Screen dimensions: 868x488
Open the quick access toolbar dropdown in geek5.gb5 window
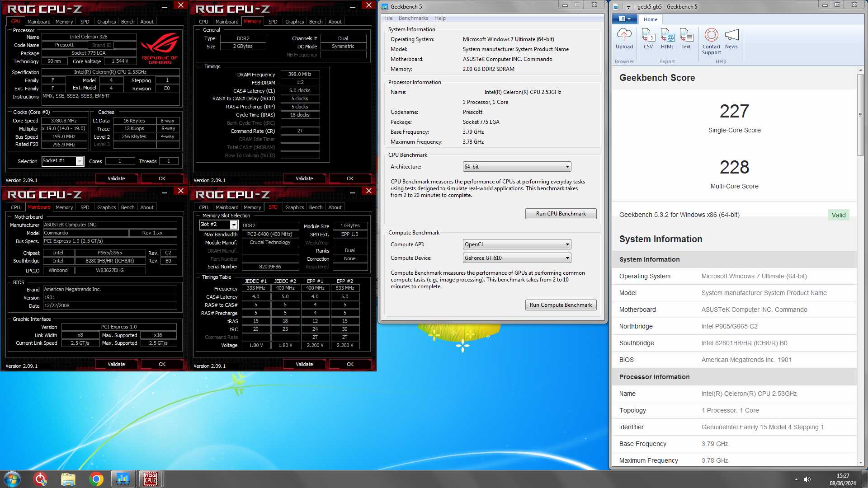[x=628, y=7]
